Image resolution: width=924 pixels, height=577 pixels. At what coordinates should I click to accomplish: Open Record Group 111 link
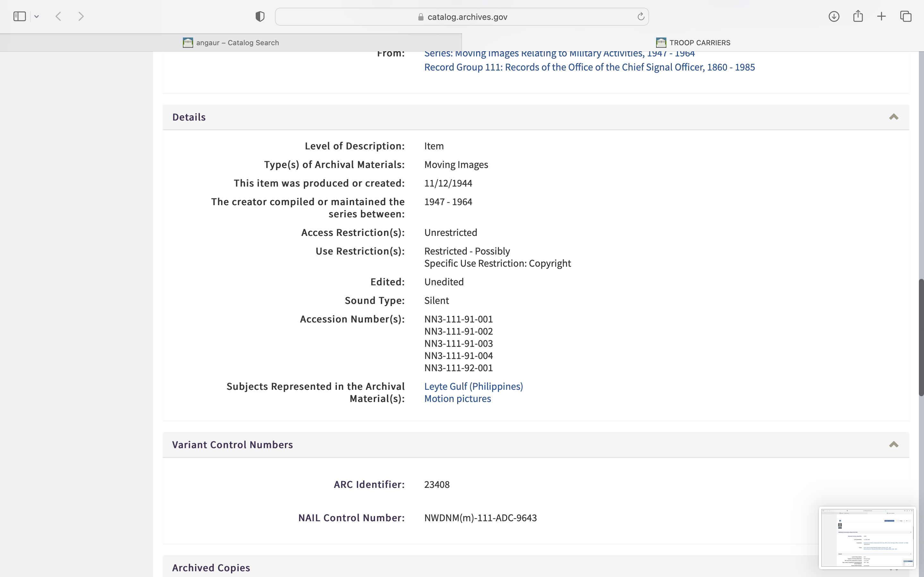coord(589,67)
